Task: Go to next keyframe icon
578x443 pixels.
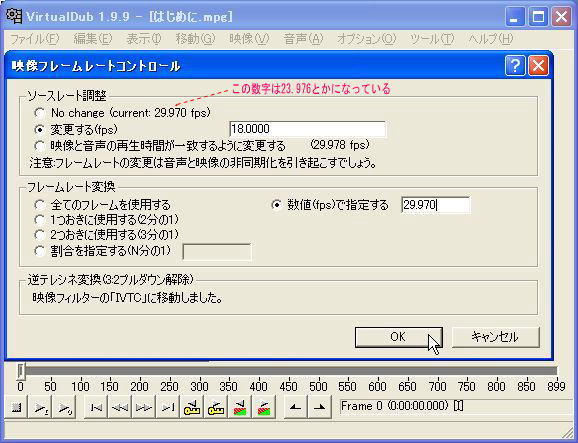Action: point(216,407)
